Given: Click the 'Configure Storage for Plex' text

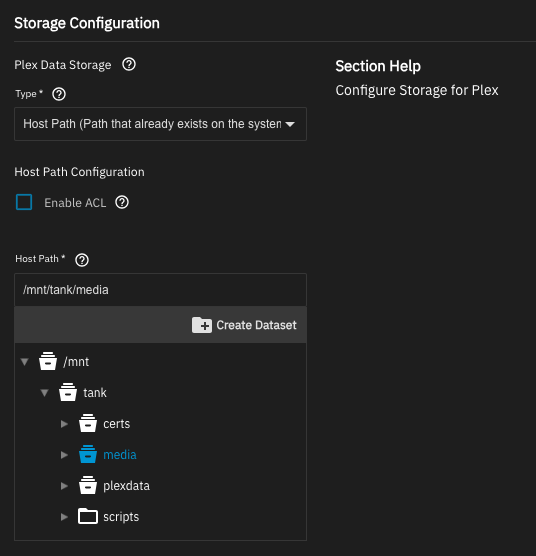Looking at the screenshot, I should click(x=417, y=90).
